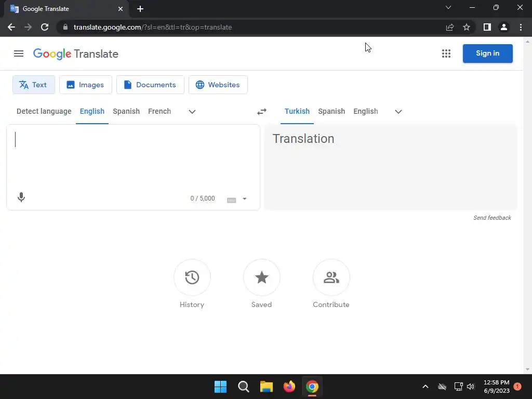This screenshot has width=532, height=399.
Task: Select the Text translation mode
Action: point(34,85)
